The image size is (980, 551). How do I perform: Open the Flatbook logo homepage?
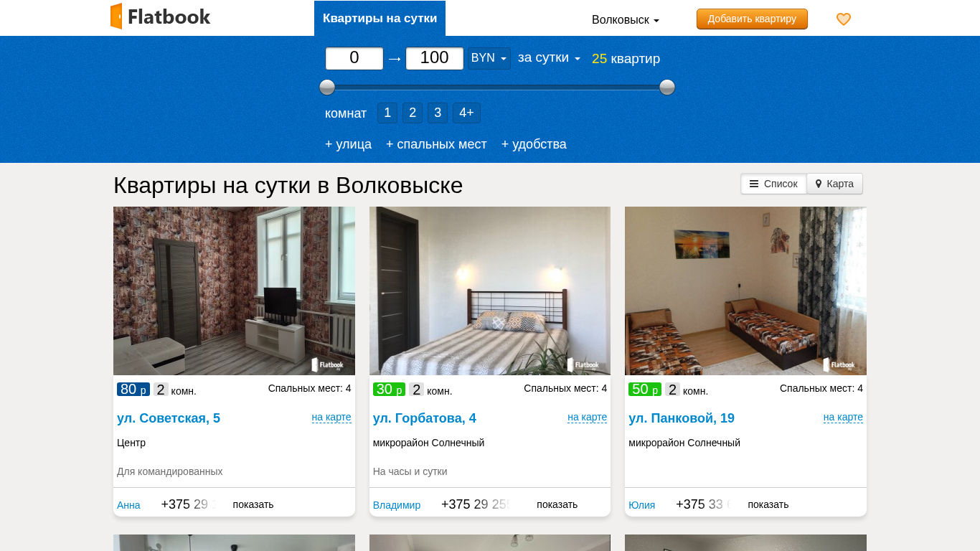[x=161, y=17]
